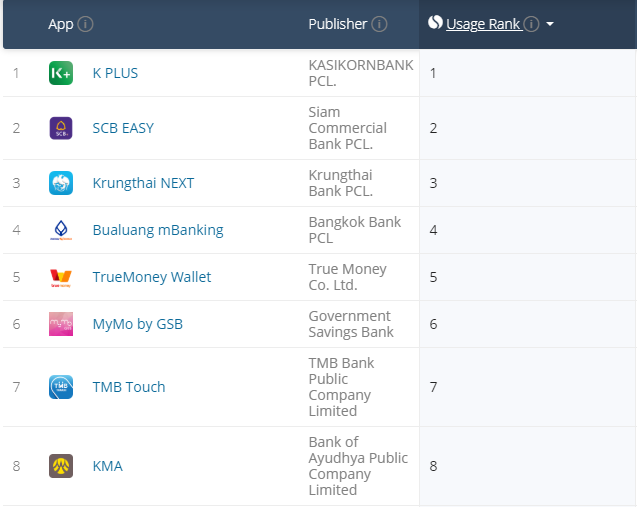
Task: Click row number beside TrueMoney Wallet
Action: click(x=16, y=277)
